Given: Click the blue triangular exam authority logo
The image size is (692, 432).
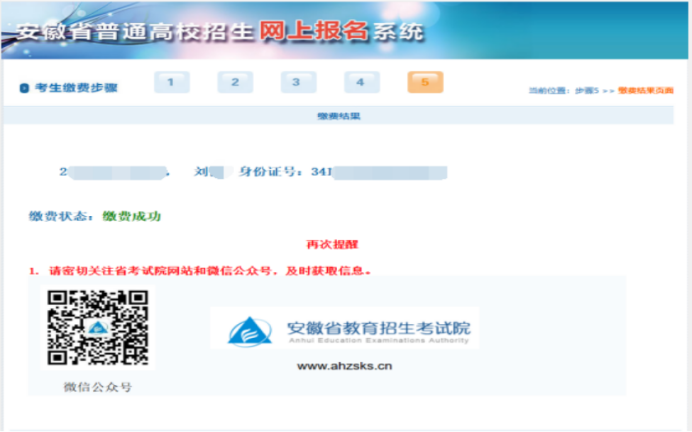Looking at the screenshot, I should 249,331.
